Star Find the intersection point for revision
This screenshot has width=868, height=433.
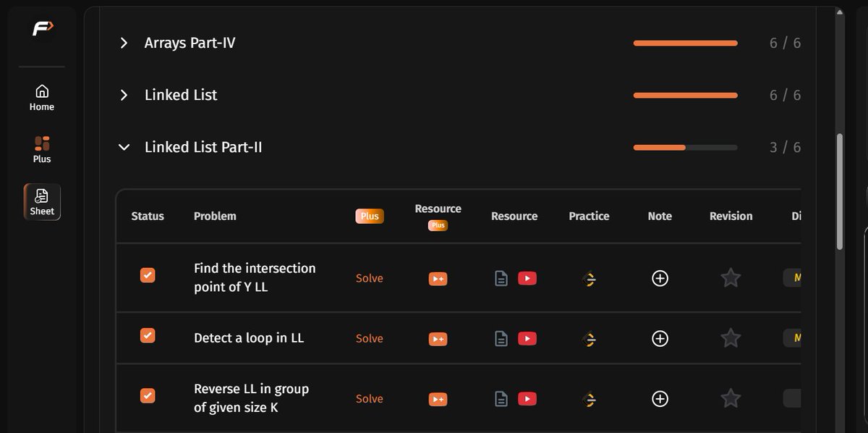click(x=731, y=277)
